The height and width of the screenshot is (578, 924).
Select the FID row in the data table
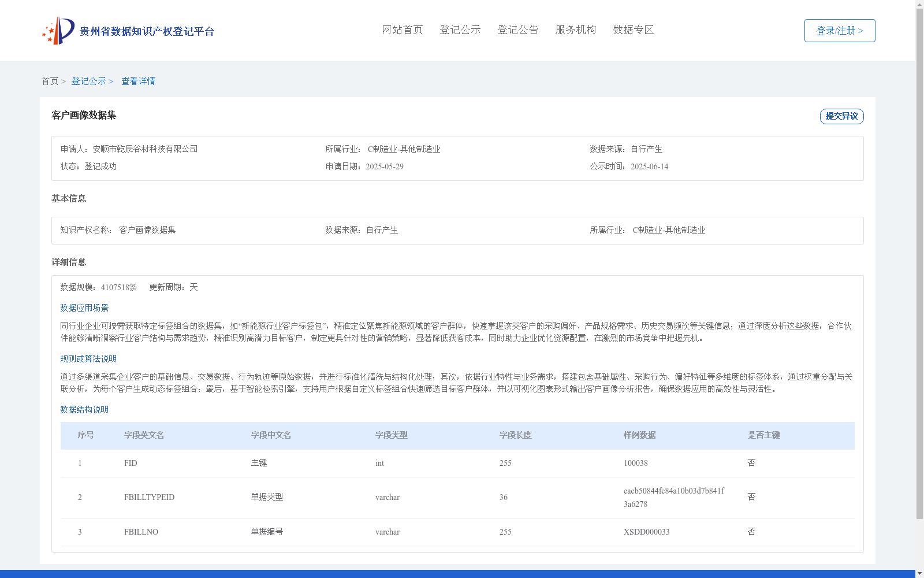(x=404, y=463)
